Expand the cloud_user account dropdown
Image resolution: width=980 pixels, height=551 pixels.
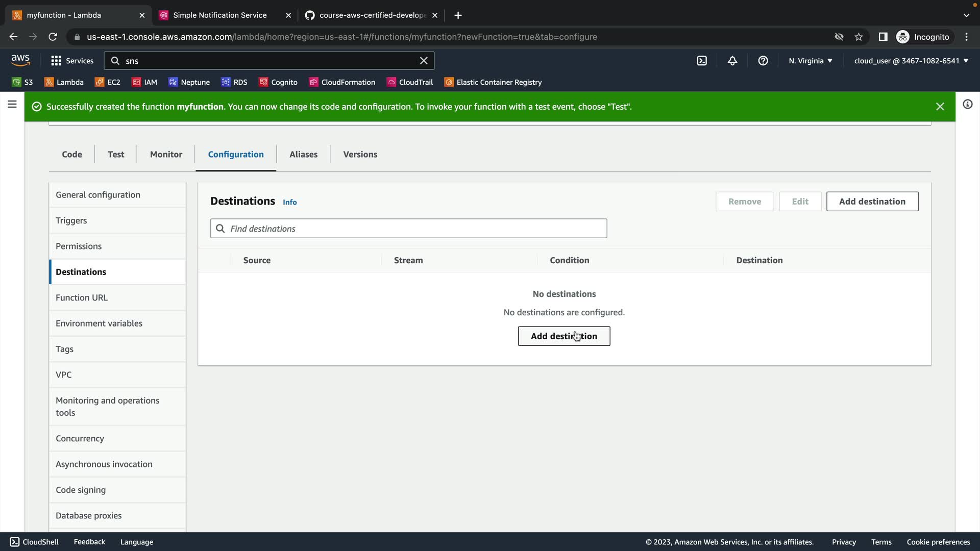(x=911, y=61)
